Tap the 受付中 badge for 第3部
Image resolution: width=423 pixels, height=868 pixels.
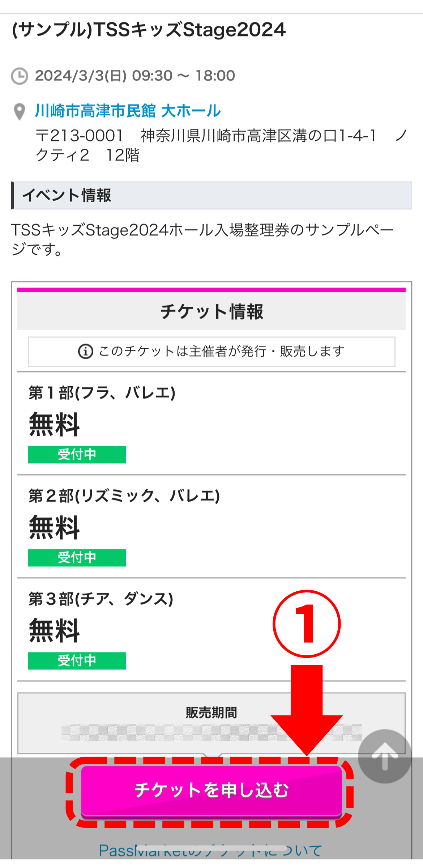pyautogui.click(x=77, y=661)
